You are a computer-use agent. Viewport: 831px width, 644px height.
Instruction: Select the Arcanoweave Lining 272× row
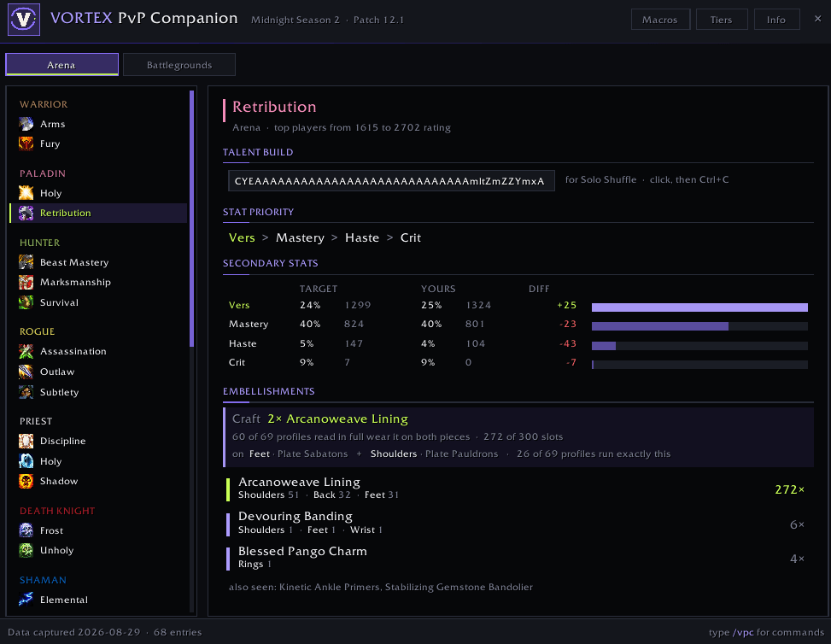click(x=518, y=489)
